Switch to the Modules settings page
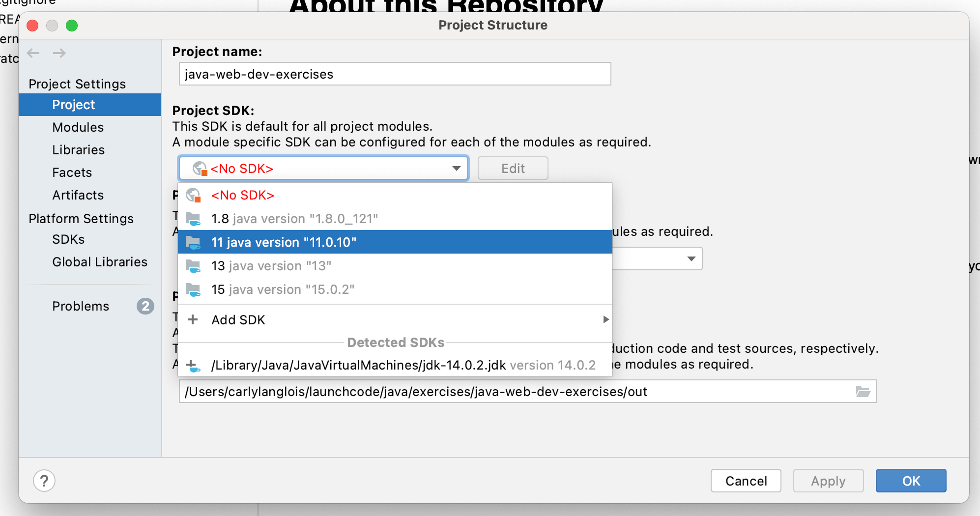 (x=78, y=127)
